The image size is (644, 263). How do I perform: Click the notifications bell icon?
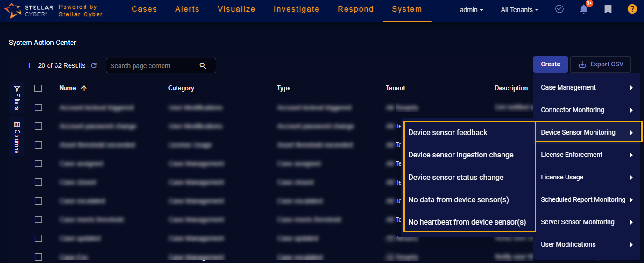pyautogui.click(x=584, y=9)
